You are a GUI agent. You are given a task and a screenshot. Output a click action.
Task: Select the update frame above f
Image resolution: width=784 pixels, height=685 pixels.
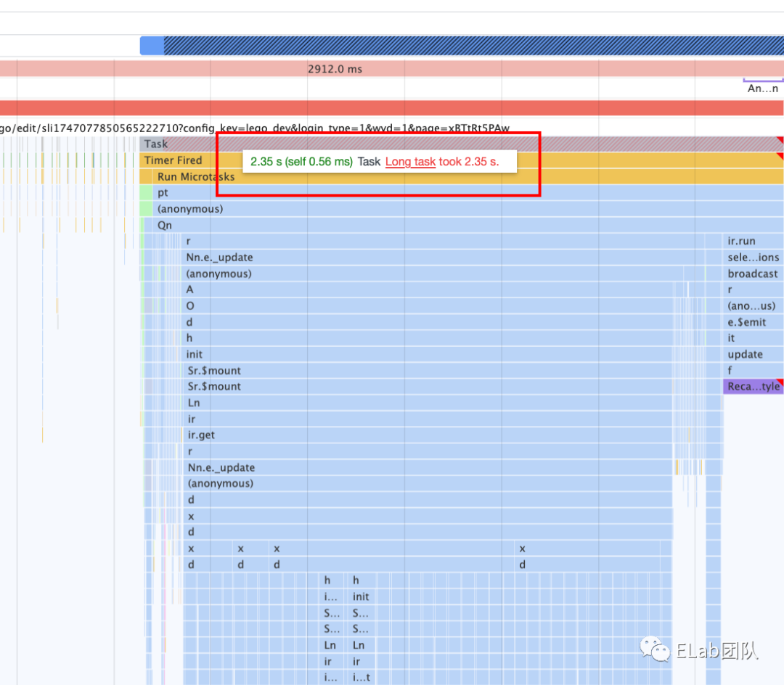[754, 354]
